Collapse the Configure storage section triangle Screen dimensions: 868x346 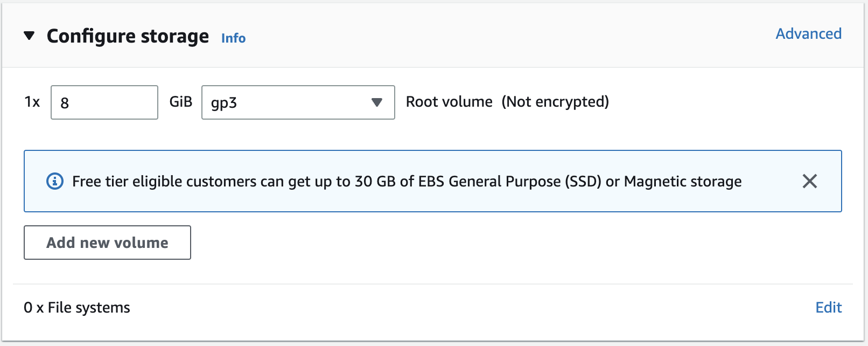point(29,36)
